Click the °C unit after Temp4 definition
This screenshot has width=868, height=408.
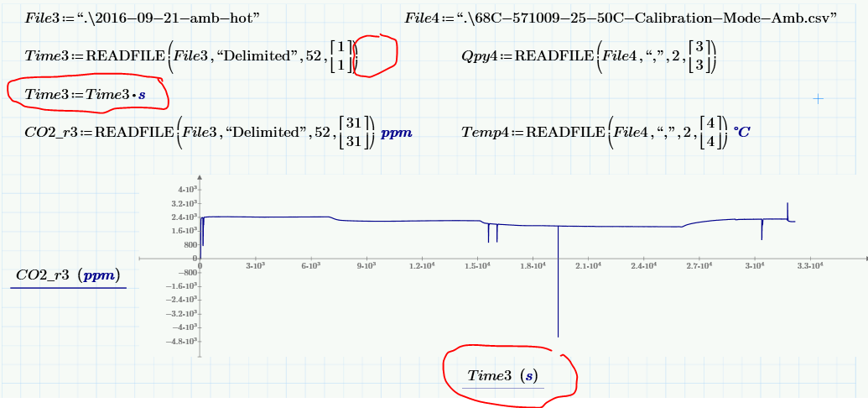(x=742, y=132)
